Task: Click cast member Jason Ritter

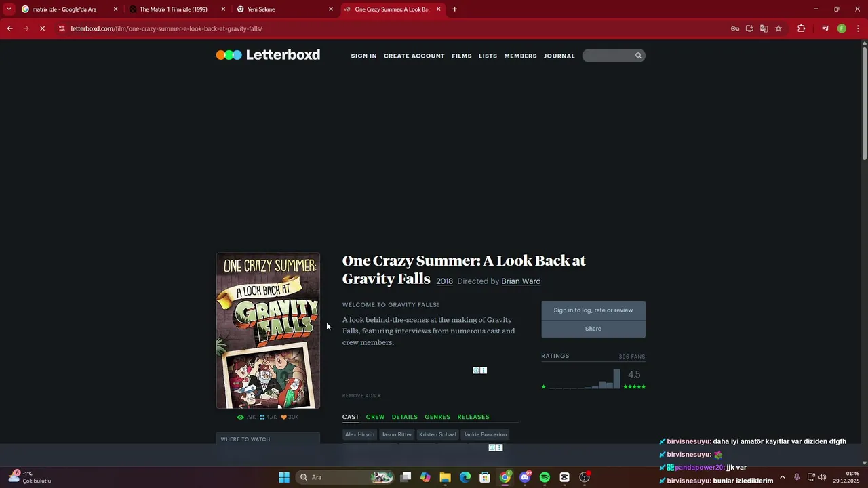Action: click(x=397, y=434)
